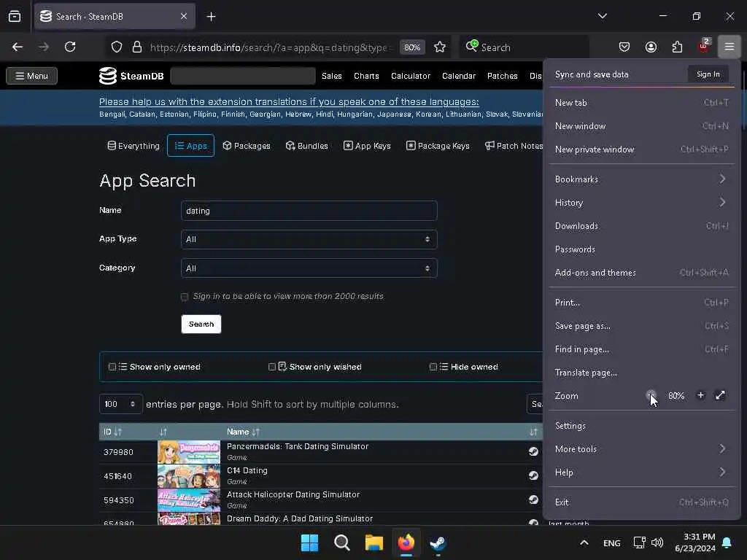747x560 pixels.
Task: Switch to the Everything search tab
Action: pos(133,146)
